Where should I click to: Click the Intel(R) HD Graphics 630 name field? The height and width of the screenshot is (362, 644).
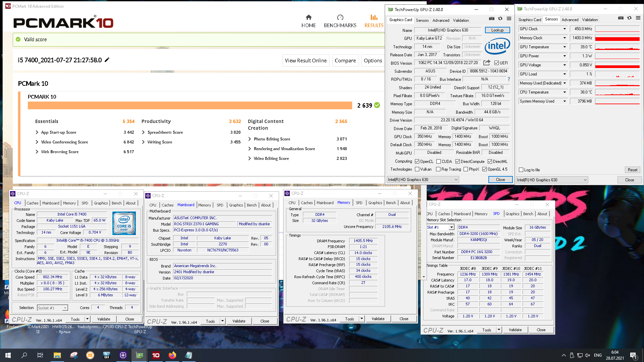pos(448,30)
